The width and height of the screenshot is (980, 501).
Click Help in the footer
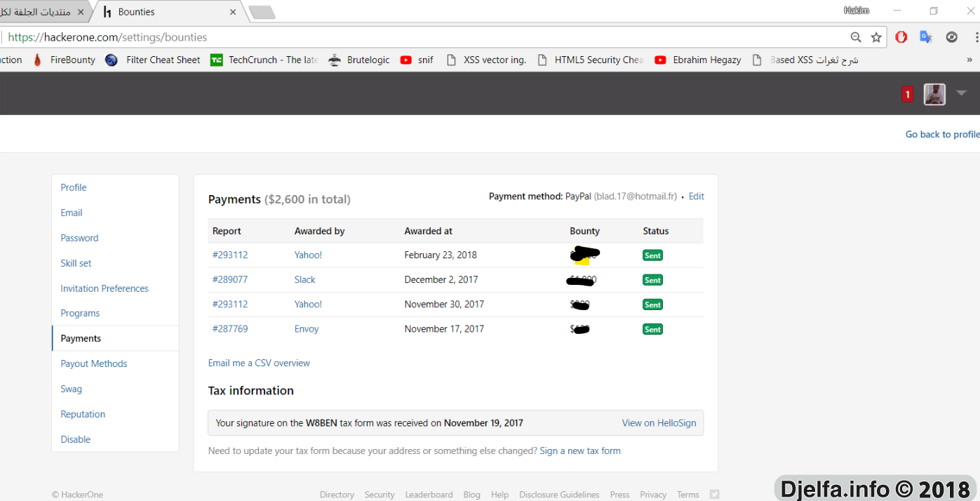[x=499, y=495]
